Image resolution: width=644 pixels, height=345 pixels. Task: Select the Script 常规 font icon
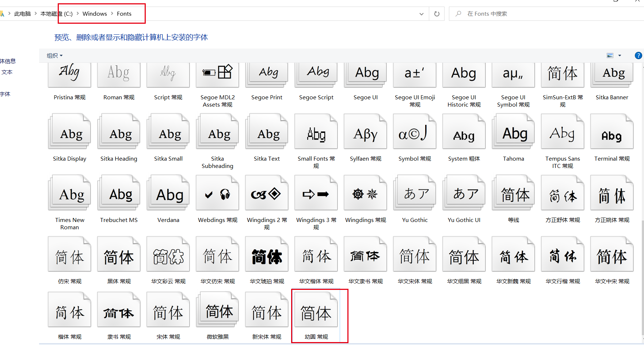coord(168,75)
